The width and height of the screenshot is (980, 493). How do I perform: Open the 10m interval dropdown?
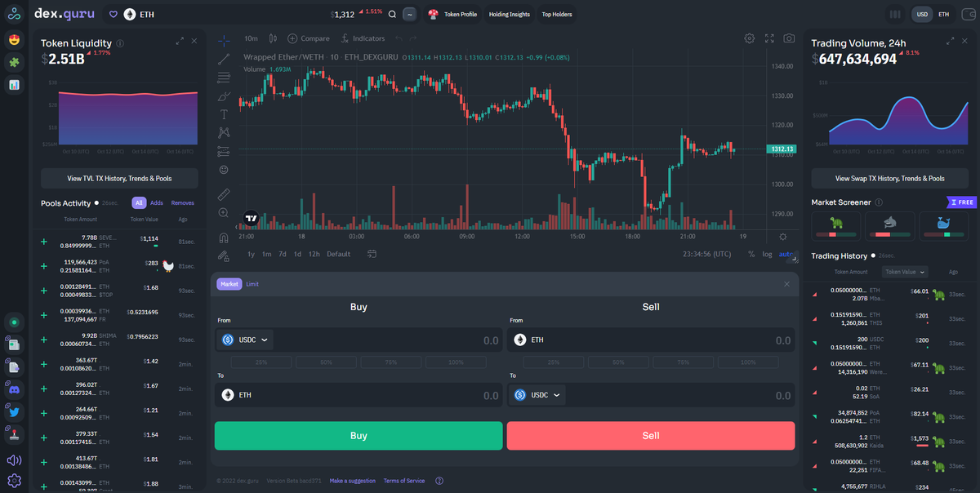coord(251,38)
